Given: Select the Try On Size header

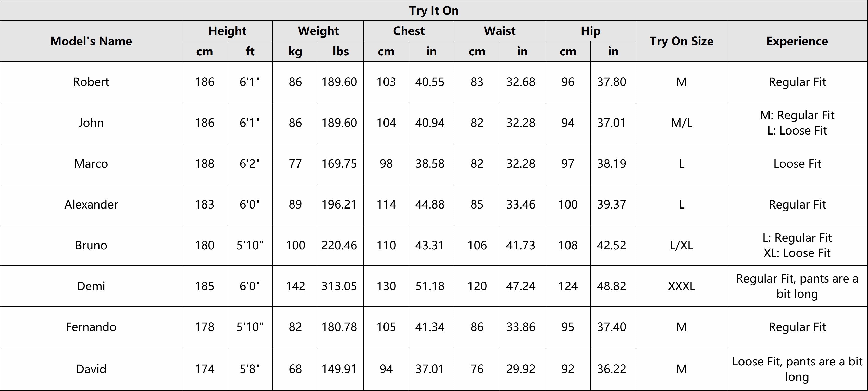Looking at the screenshot, I should [681, 41].
